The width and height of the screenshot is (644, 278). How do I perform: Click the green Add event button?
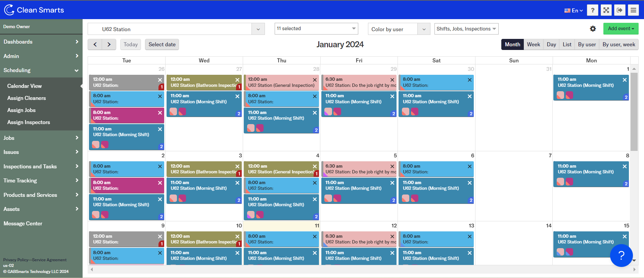coord(620,29)
